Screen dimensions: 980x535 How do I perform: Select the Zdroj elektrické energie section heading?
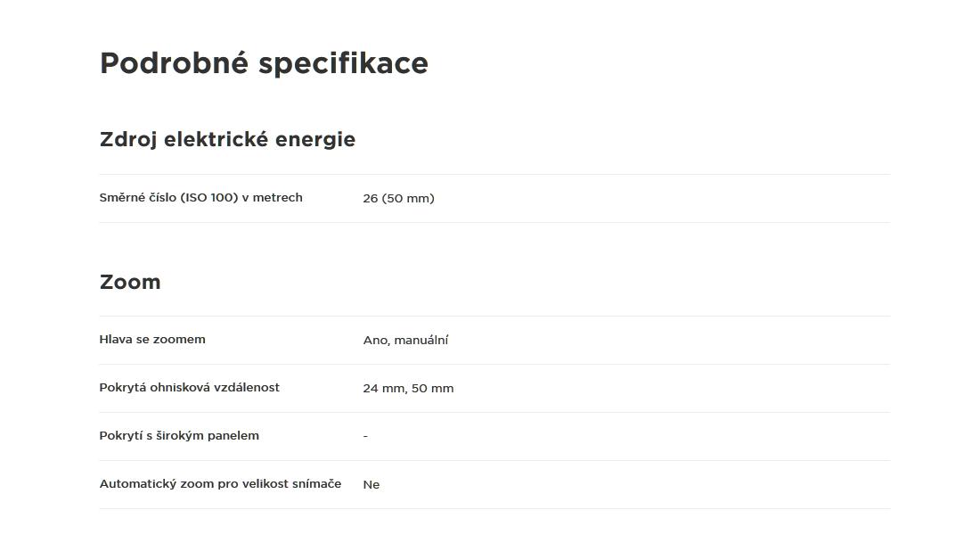[227, 139]
